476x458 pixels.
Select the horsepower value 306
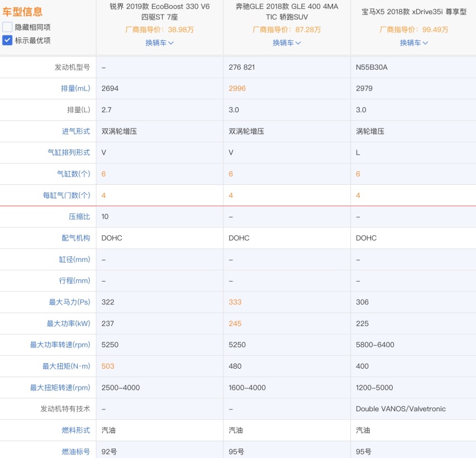[362, 302]
